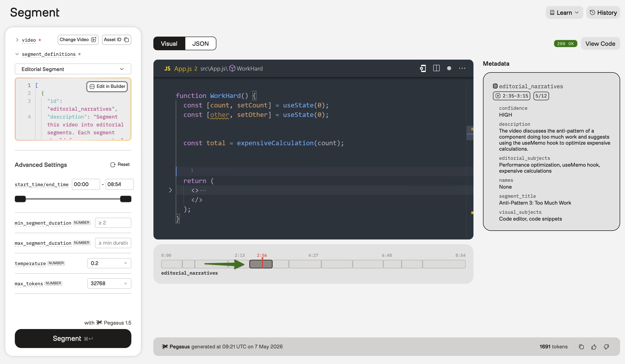This screenshot has height=364, width=625.
Task: Click the Change Video button
Action: [x=78, y=40]
